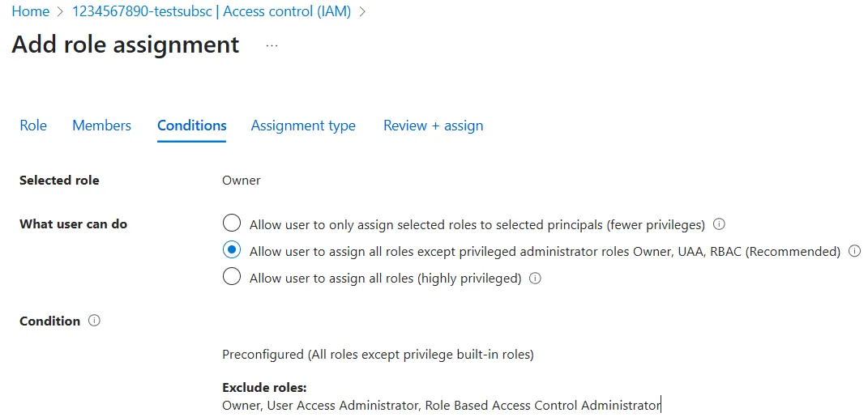
Task: Select only assign selected roles radio button
Action: point(232,223)
